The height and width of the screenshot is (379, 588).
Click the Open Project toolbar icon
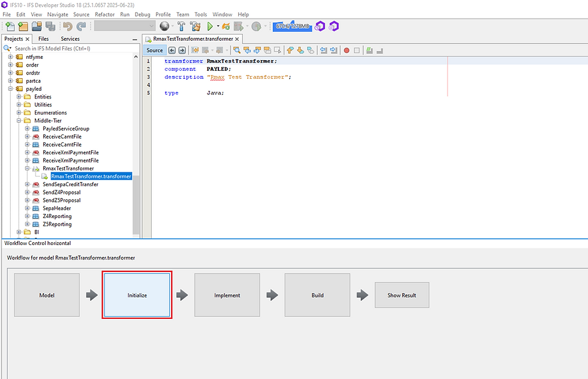pyautogui.click(x=37, y=26)
